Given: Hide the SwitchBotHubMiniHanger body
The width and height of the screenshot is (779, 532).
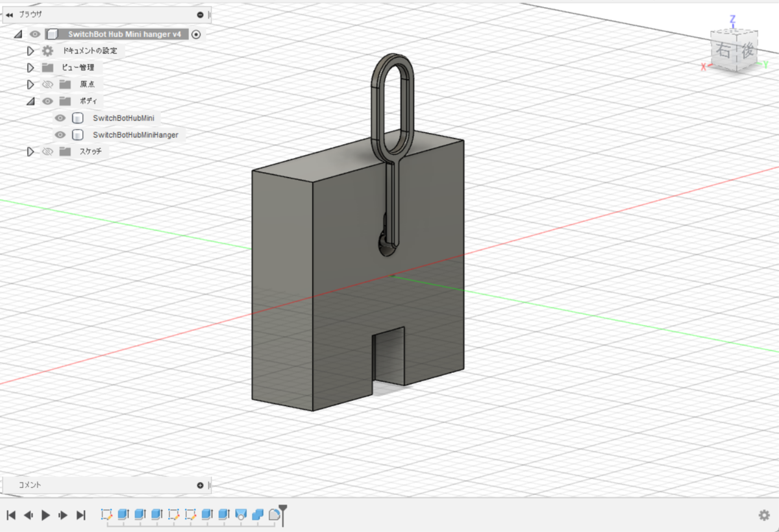Looking at the screenshot, I should click(60, 135).
